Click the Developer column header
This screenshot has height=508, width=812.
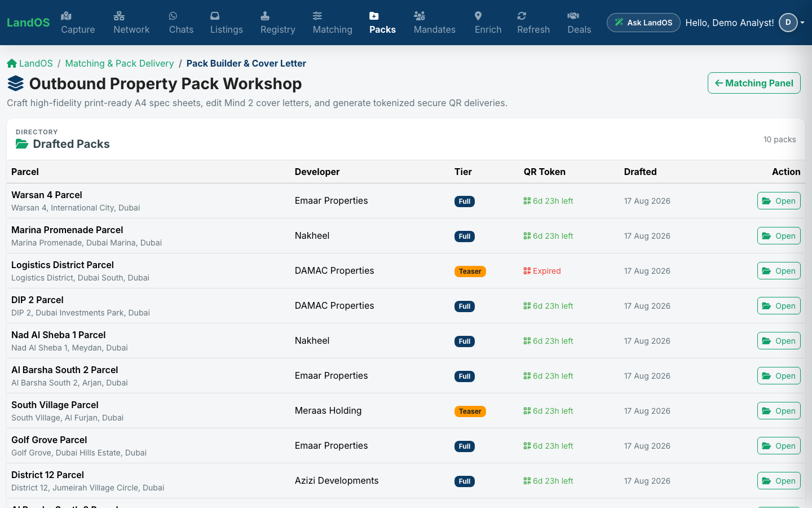(317, 172)
